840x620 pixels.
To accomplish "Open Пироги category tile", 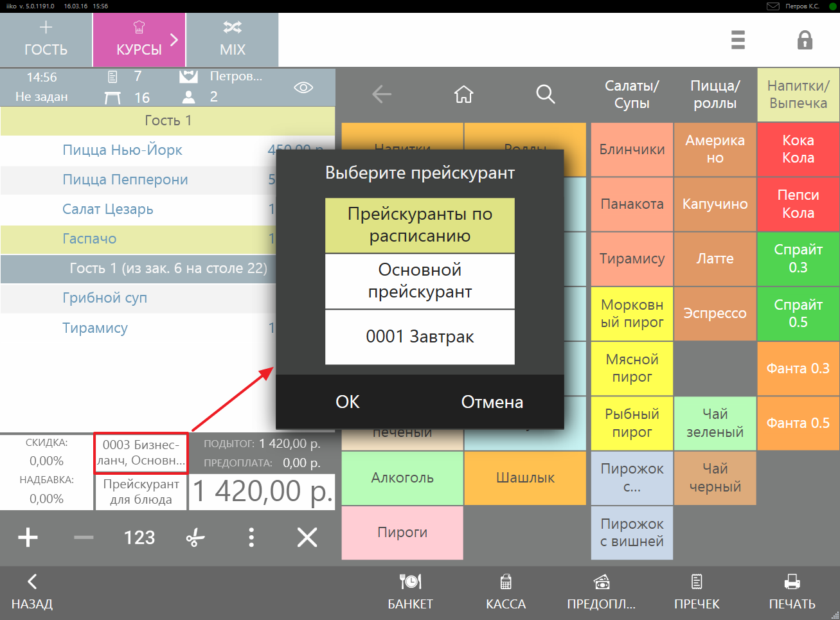I will [402, 533].
